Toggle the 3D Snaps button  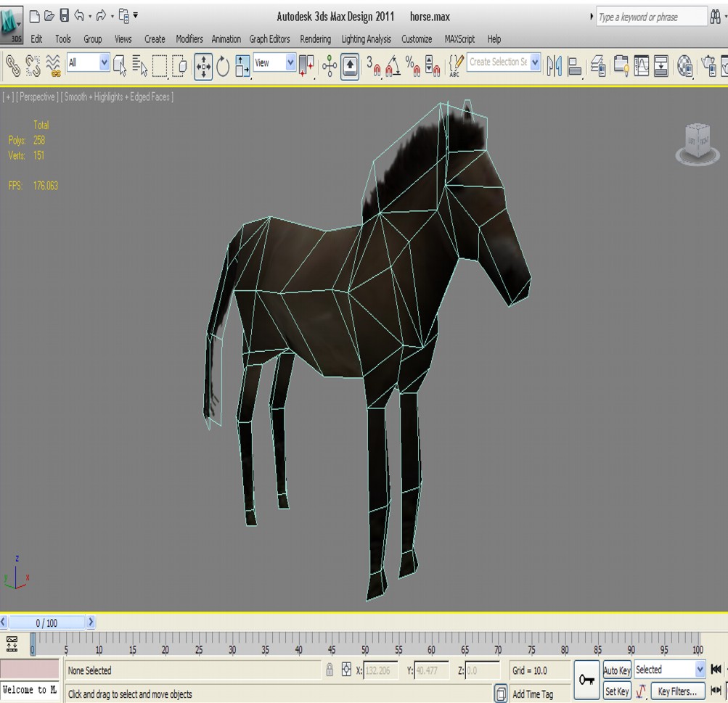pyautogui.click(x=374, y=66)
